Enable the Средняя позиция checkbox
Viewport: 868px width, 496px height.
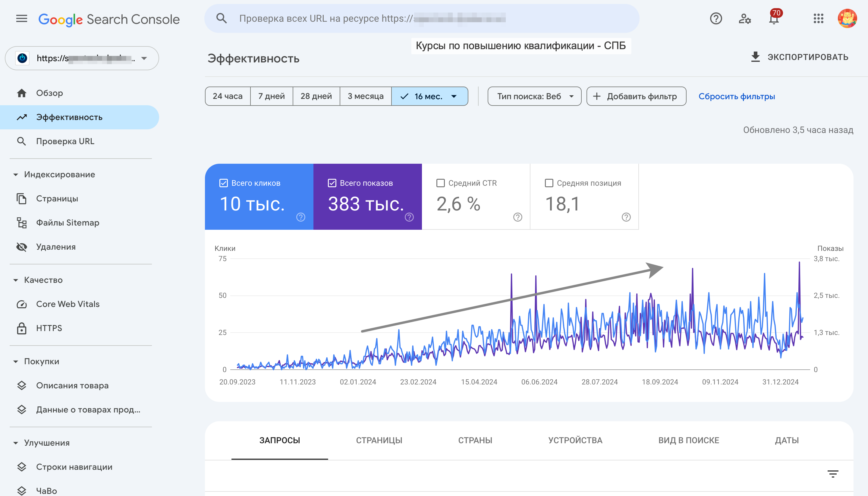(x=549, y=183)
